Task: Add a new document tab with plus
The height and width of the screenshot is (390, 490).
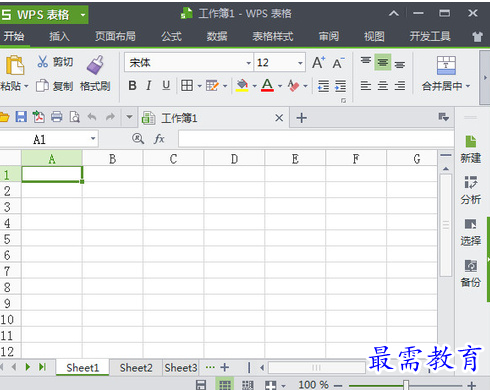Action: pyautogui.click(x=301, y=118)
